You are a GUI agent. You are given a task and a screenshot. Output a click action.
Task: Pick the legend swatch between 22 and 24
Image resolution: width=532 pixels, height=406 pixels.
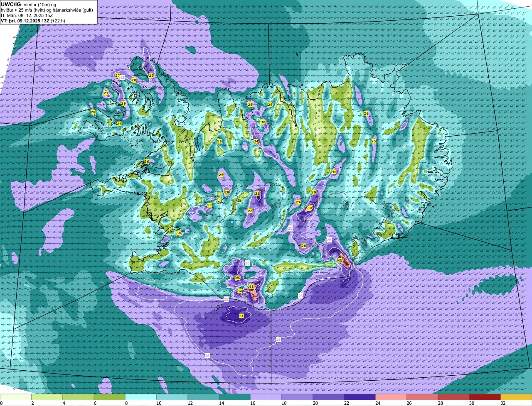click(x=360, y=397)
